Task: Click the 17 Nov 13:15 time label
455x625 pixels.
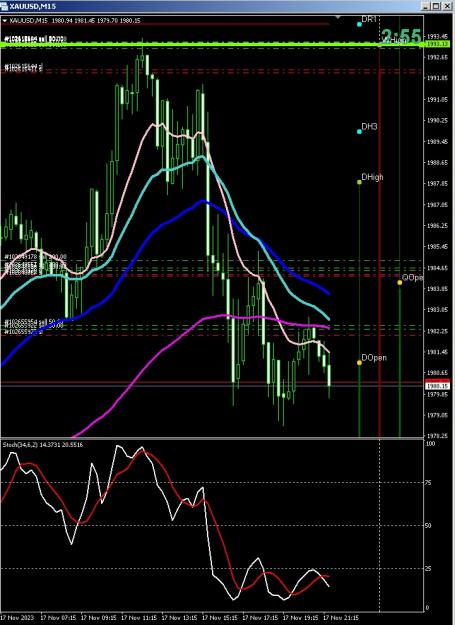Action: tap(179, 618)
